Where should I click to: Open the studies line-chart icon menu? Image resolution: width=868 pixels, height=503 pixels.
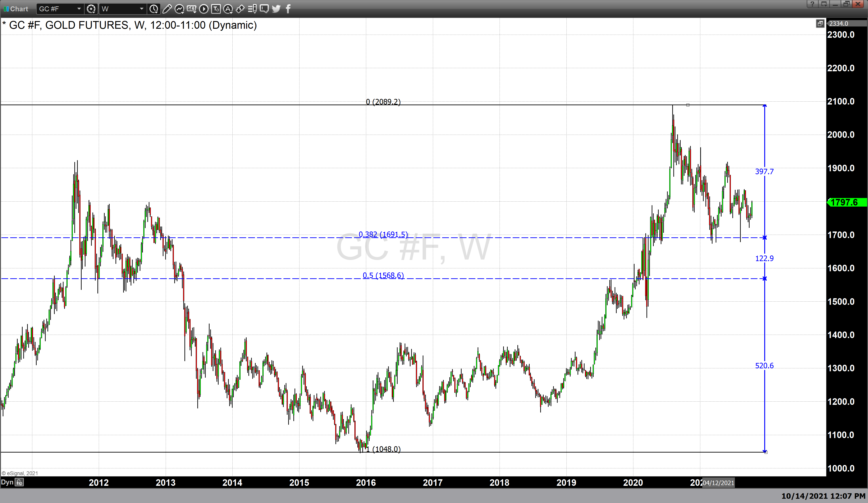tap(179, 9)
